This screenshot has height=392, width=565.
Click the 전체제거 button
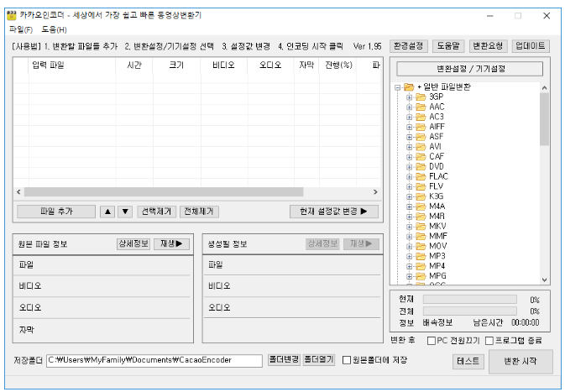tap(199, 212)
